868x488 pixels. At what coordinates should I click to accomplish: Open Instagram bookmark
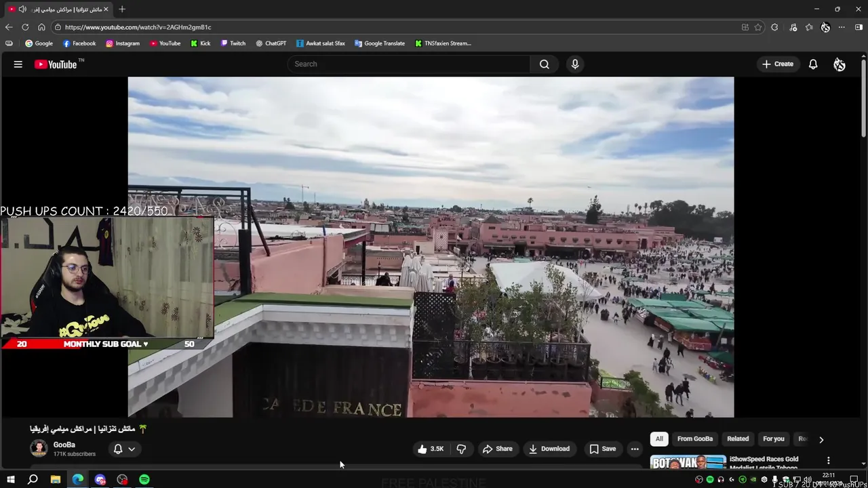pyautogui.click(x=122, y=43)
